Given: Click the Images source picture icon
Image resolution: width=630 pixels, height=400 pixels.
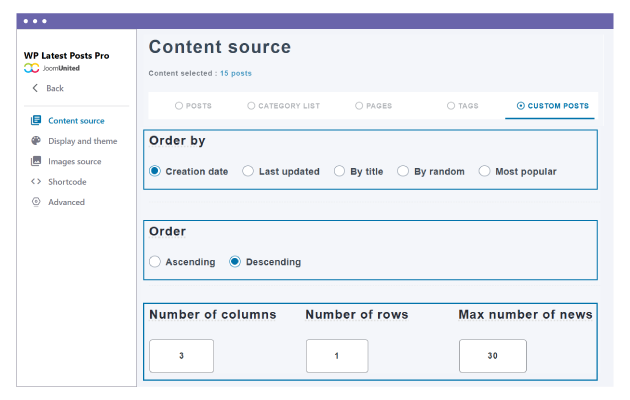Looking at the screenshot, I should point(36,161).
